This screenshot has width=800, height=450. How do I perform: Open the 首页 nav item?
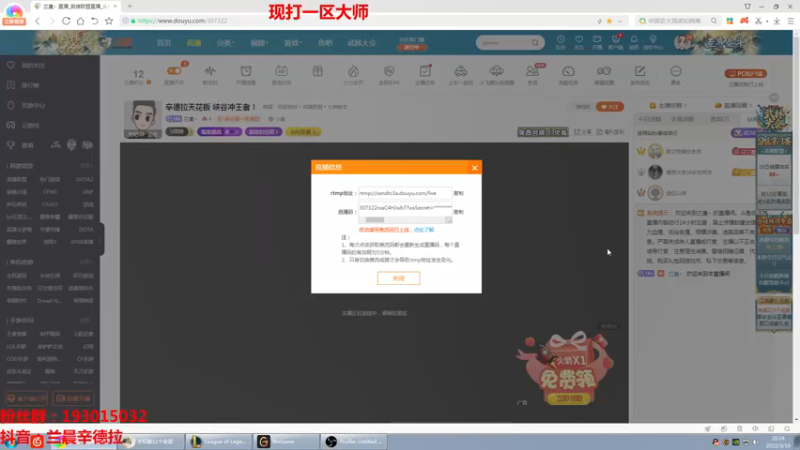164,43
